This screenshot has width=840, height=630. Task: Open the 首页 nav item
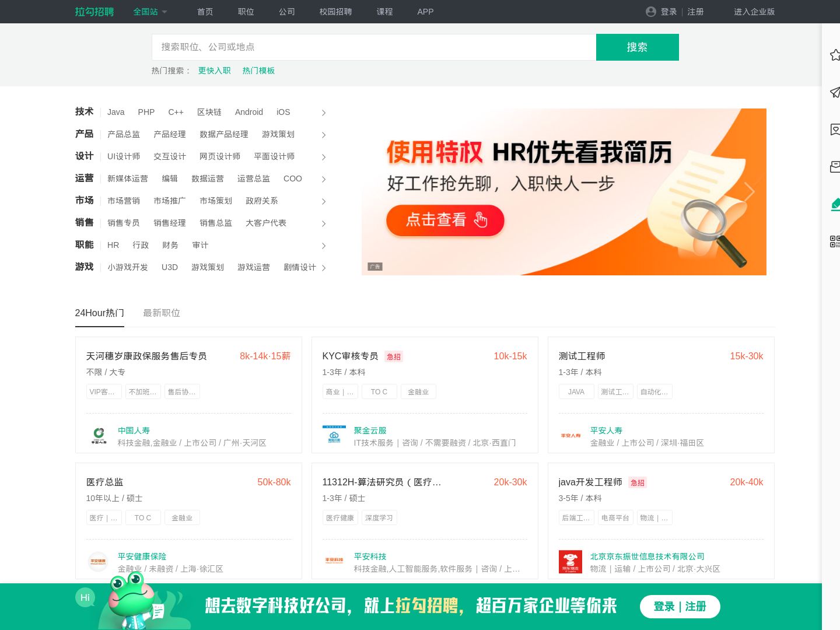(x=205, y=12)
